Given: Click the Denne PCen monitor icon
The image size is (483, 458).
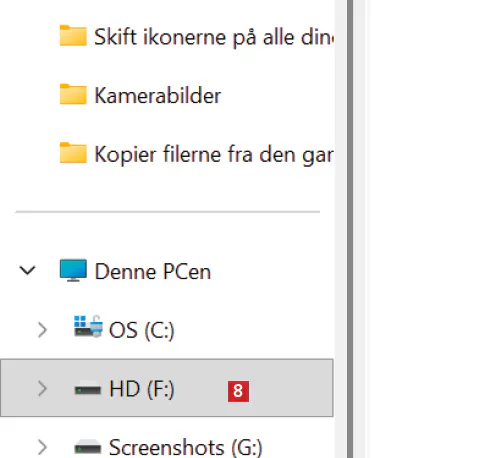Looking at the screenshot, I should (x=73, y=270).
